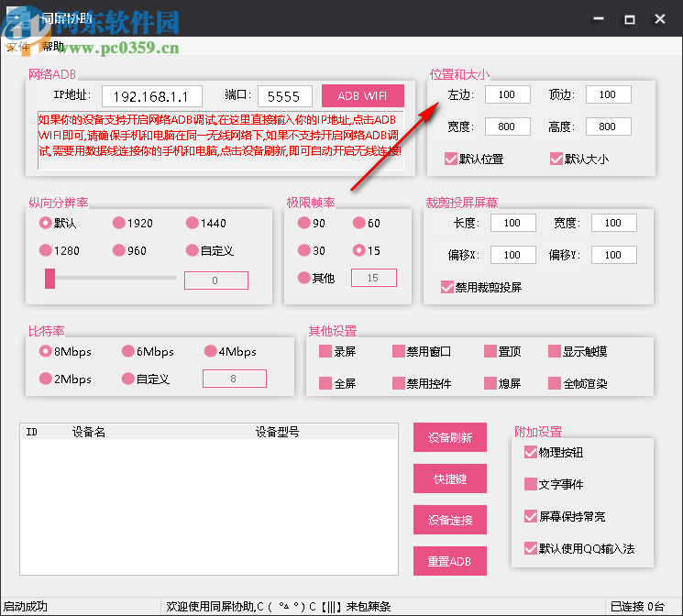
Task: Enable the 录屏 checkbox
Action: 325,351
